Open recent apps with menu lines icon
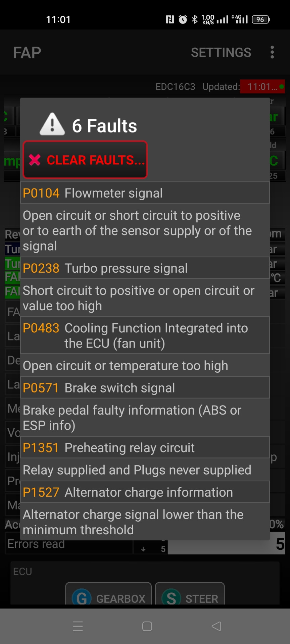 point(78,626)
